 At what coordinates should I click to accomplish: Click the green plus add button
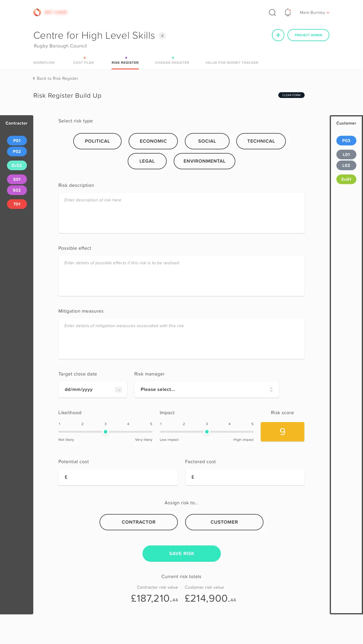pos(278,35)
